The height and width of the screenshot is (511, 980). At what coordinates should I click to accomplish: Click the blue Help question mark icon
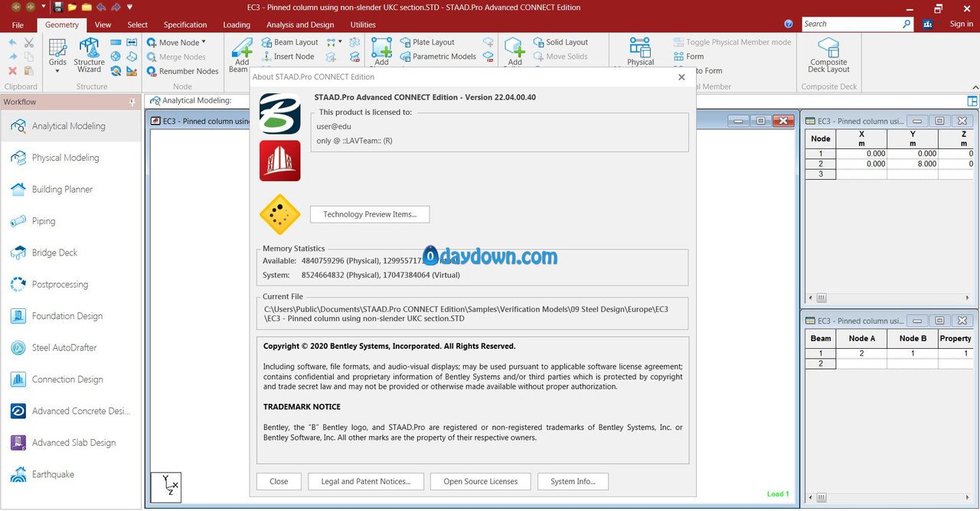pos(789,24)
